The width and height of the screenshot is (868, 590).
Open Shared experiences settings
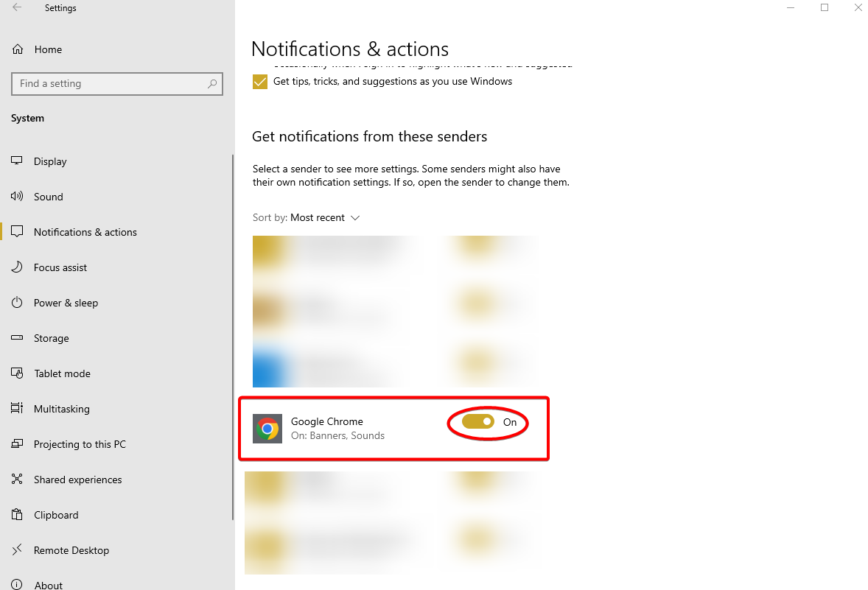(77, 480)
